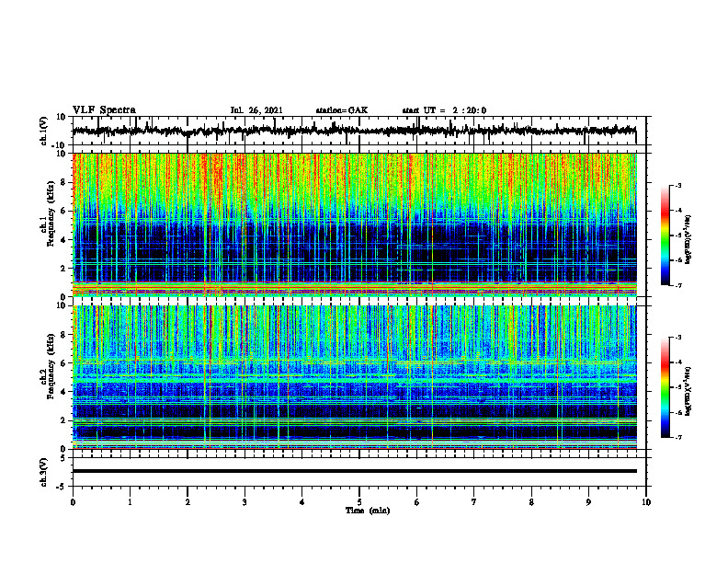Click time axis tick label "0"
The width and height of the screenshot is (728, 563).
pyautogui.click(x=73, y=502)
